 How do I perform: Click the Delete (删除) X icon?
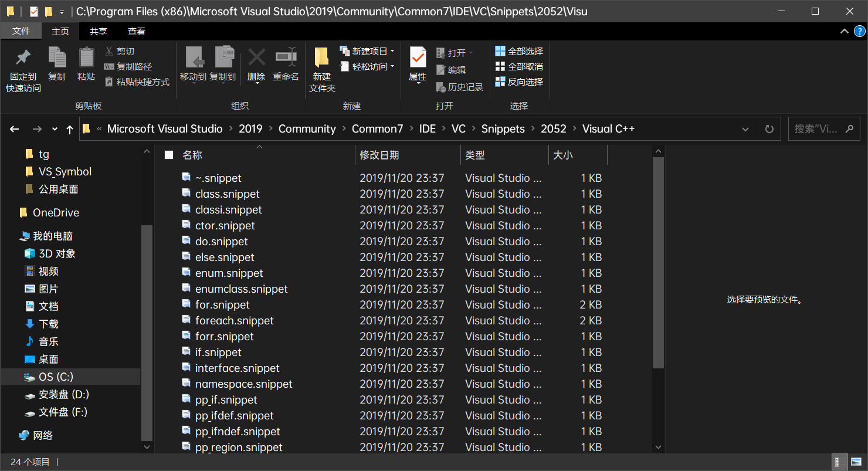pos(256,57)
